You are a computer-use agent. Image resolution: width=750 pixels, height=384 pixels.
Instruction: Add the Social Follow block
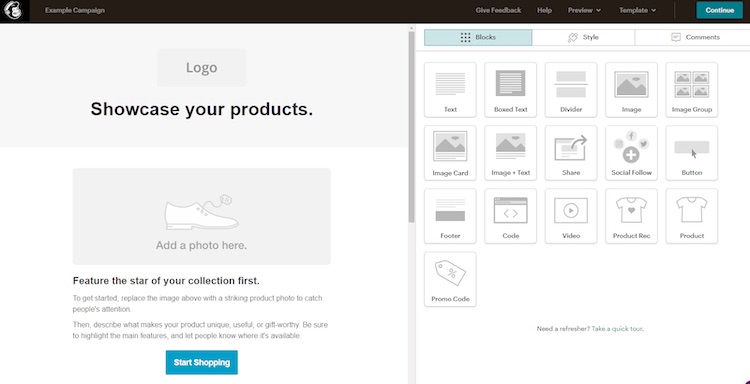[x=631, y=153]
